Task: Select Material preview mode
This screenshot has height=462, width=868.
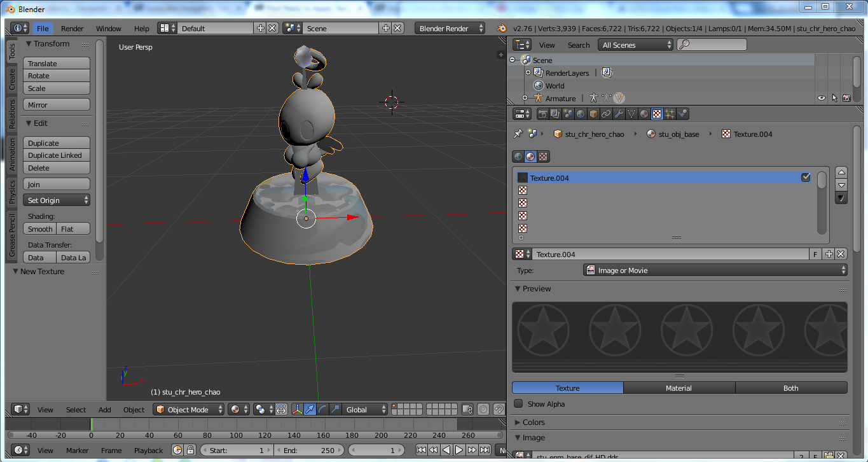Action: pyautogui.click(x=679, y=388)
